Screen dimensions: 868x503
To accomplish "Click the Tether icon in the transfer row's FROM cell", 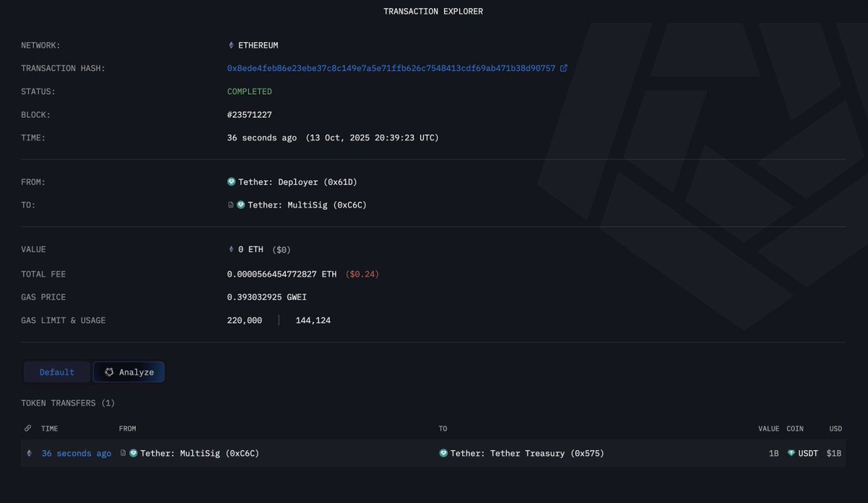I will [133, 453].
